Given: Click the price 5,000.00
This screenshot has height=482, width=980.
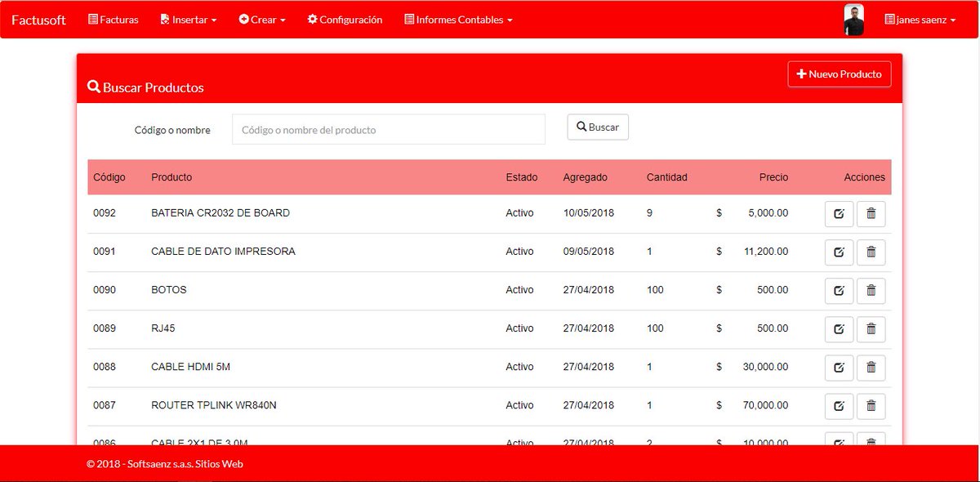Looking at the screenshot, I should pos(768,213).
